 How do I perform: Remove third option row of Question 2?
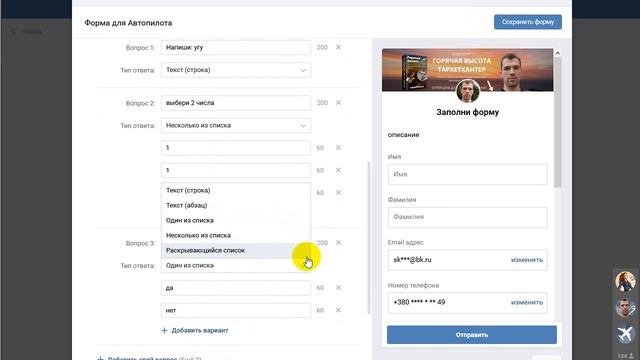tap(338, 193)
